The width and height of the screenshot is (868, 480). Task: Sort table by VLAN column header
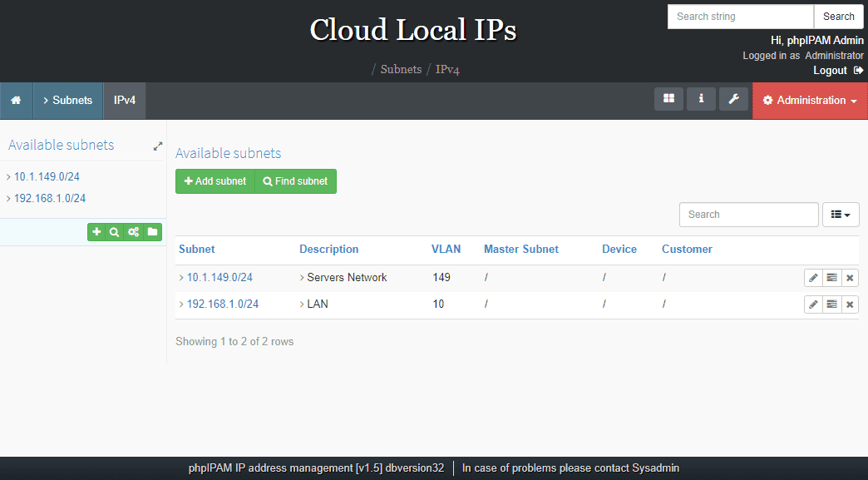(x=446, y=249)
